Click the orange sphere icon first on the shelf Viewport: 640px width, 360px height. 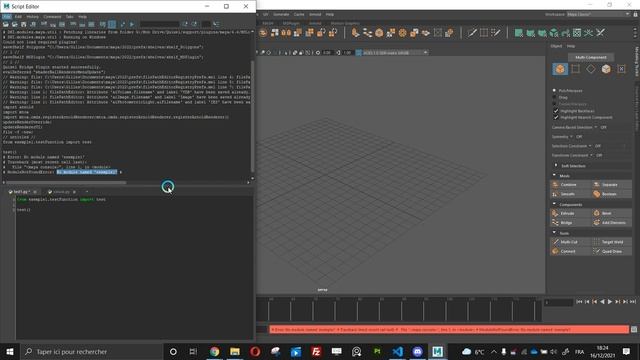point(263,33)
